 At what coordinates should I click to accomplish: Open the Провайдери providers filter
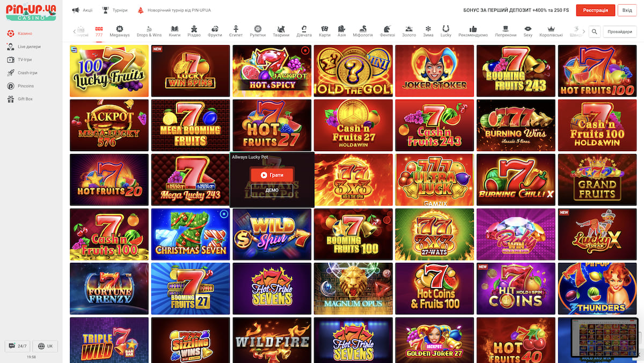point(620,32)
